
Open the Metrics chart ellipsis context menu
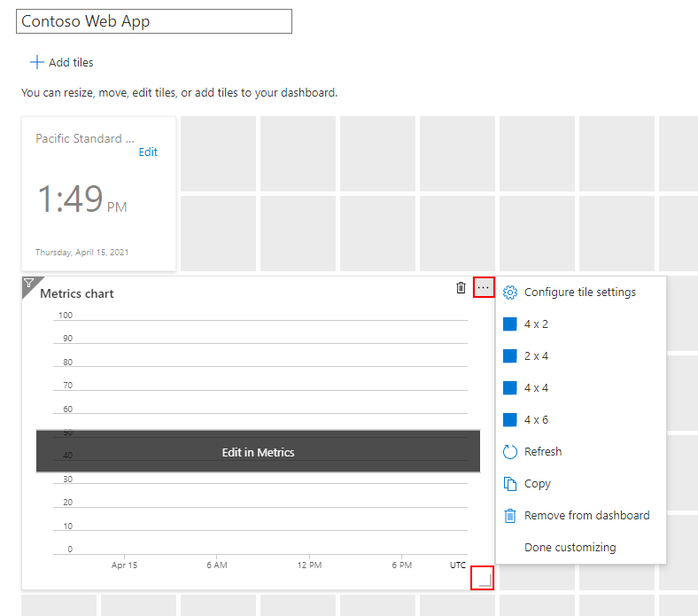pyautogui.click(x=483, y=287)
